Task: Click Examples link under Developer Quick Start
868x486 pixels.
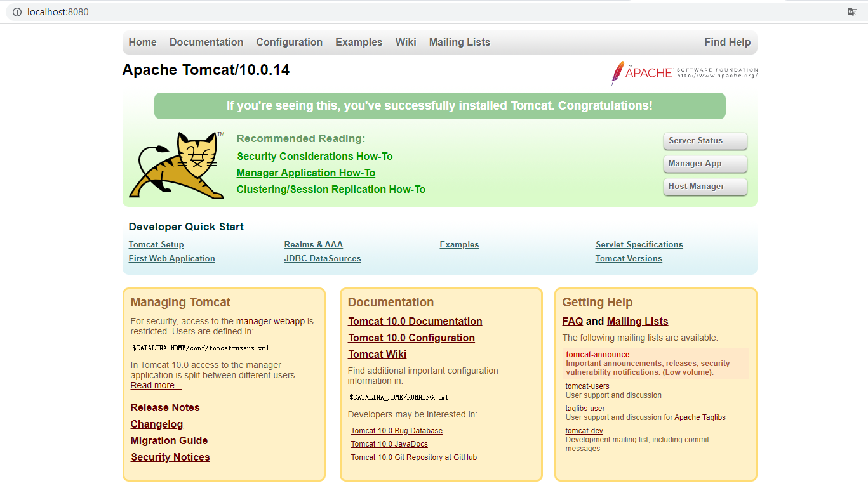Action: click(460, 245)
